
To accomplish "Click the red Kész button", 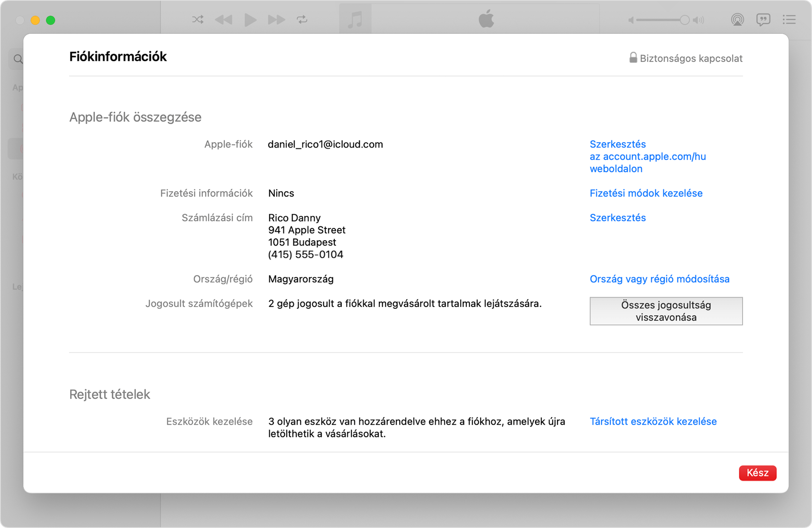I will (x=758, y=473).
